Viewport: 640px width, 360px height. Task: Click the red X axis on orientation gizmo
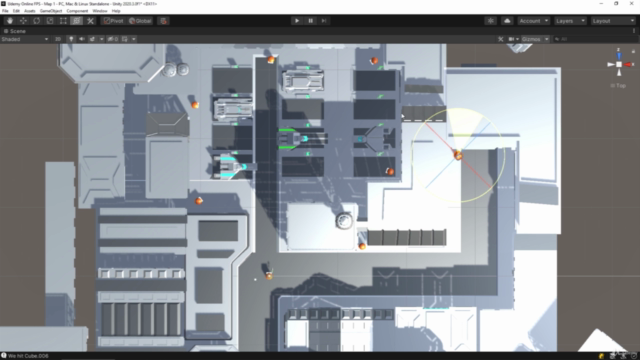[628, 64]
